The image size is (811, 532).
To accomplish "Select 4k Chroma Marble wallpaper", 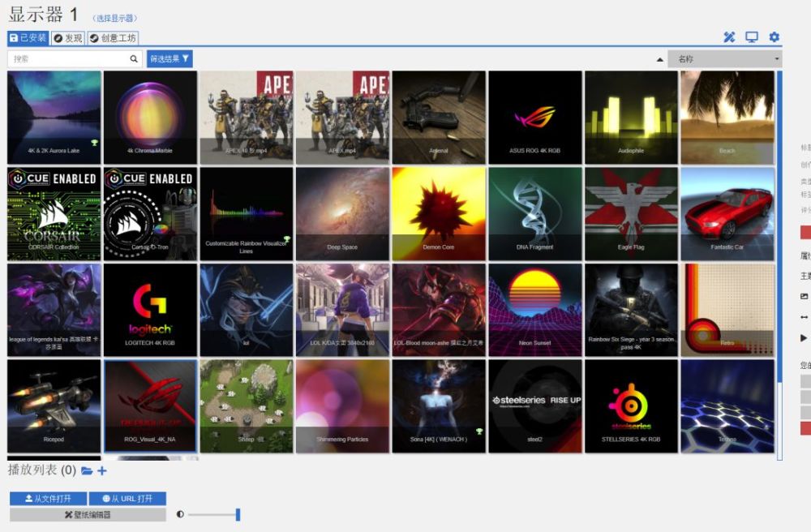I will click(x=151, y=118).
